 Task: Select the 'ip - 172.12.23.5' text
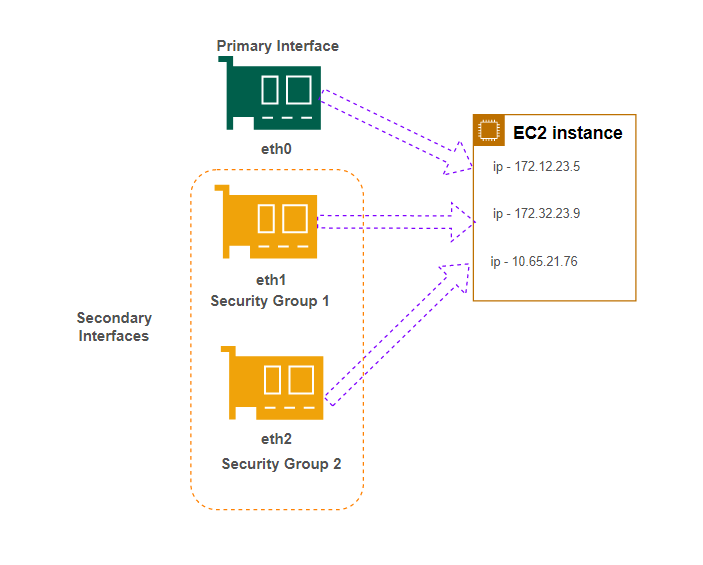click(536, 167)
